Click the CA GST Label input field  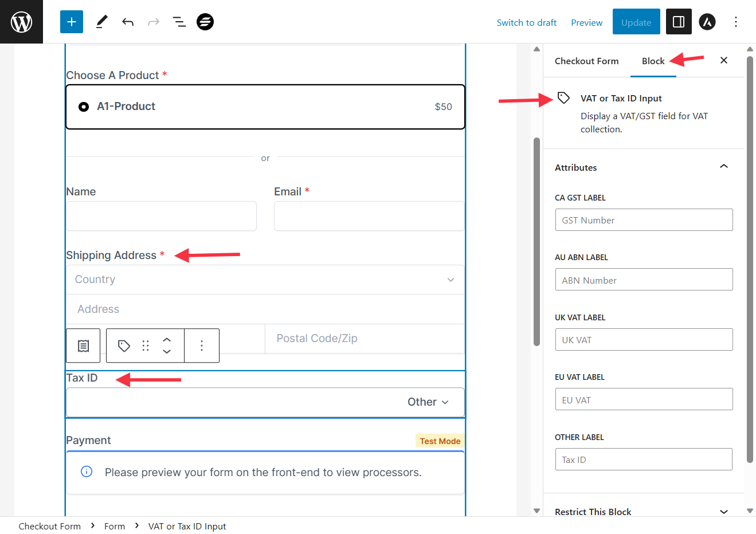(644, 220)
